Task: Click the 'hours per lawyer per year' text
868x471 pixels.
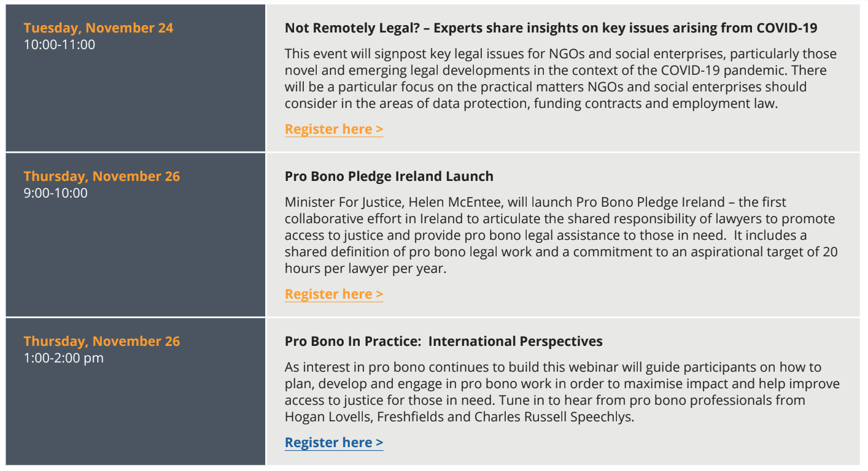Action: [365, 269]
